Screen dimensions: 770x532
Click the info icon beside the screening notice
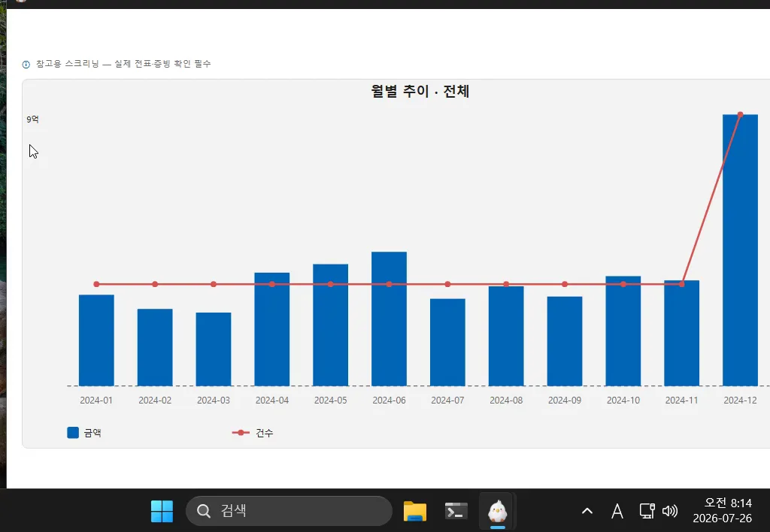pos(26,65)
